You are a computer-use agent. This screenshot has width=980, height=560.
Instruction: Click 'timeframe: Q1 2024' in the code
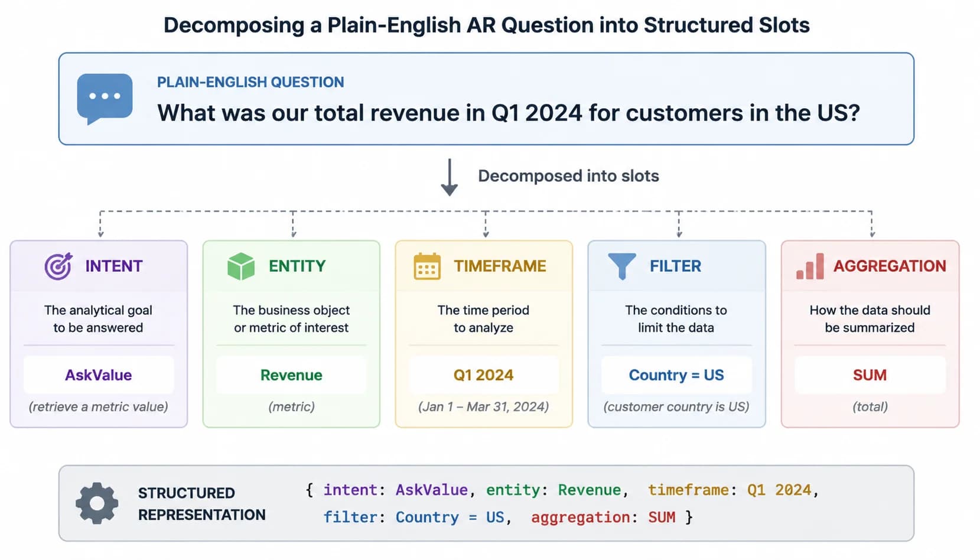click(730, 490)
